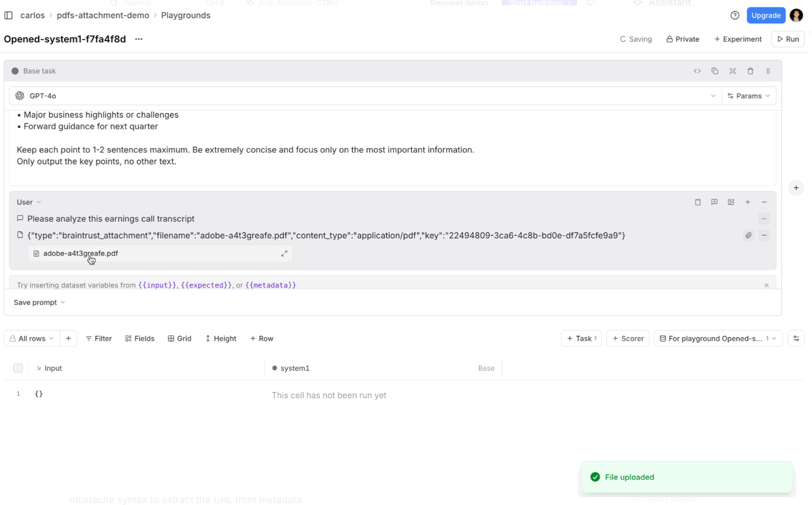
Task: Open the Height row-size option
Action: pyautogui.click(x=221, y=339)
